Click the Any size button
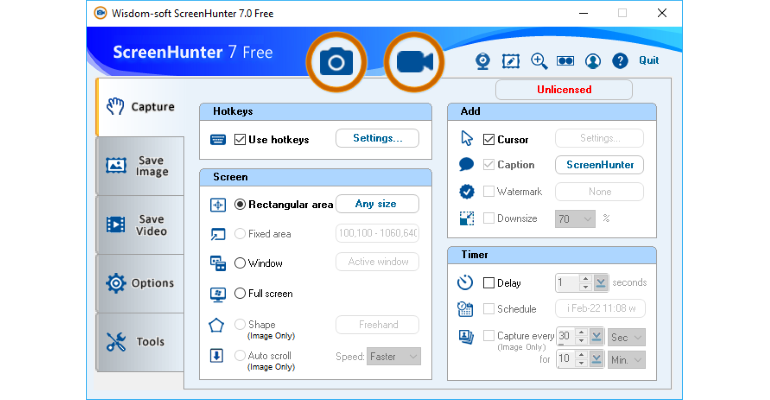 (x=377, y=204)
